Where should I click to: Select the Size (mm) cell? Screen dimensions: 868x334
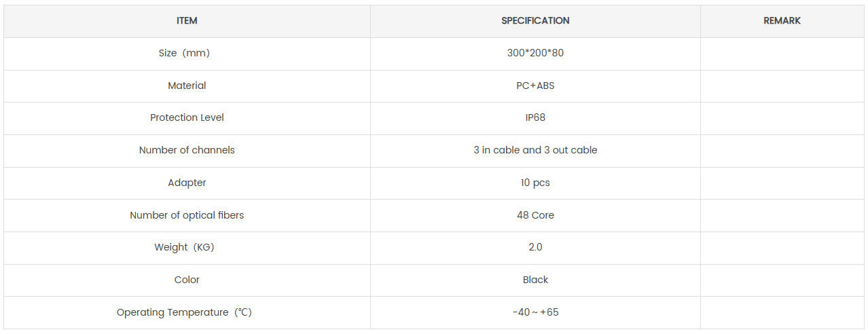click(x=187, y=54)
